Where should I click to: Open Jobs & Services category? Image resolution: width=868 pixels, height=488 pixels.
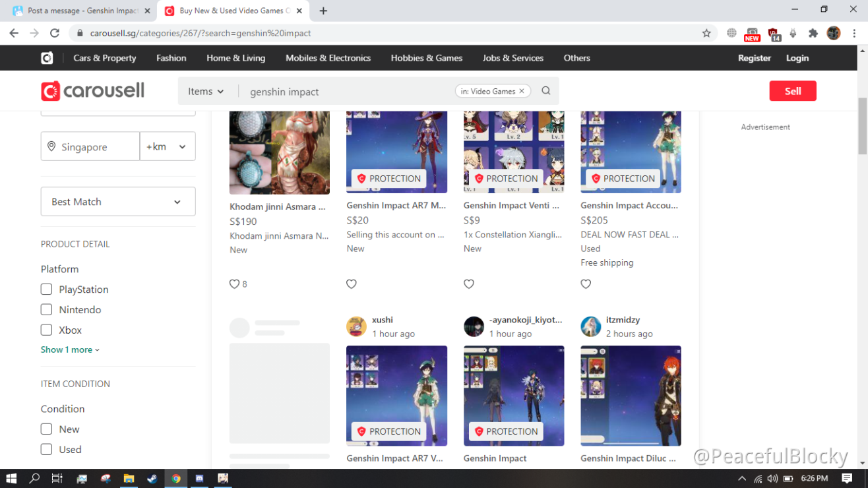[513, 58]
